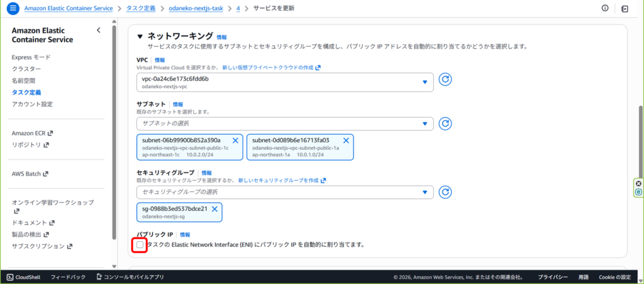Refresh the security group list

pyautogui.click(x=445, y=191)
